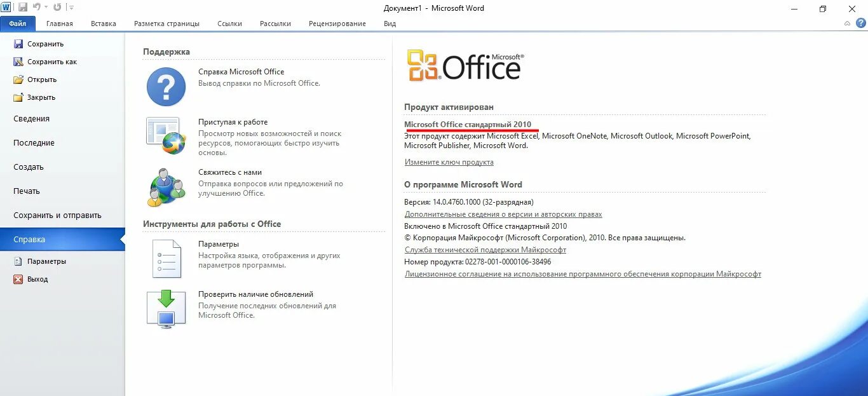Switch to the Вставка ribbon tab
Screen dimensions: 868x396
pyautogui.click(x=104, y=24)
